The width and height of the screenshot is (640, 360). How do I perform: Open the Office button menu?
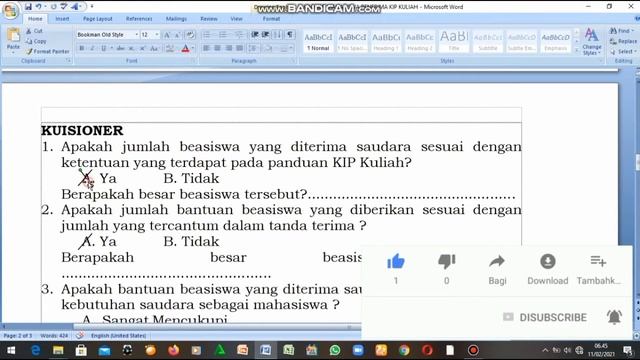pos(10,11)
